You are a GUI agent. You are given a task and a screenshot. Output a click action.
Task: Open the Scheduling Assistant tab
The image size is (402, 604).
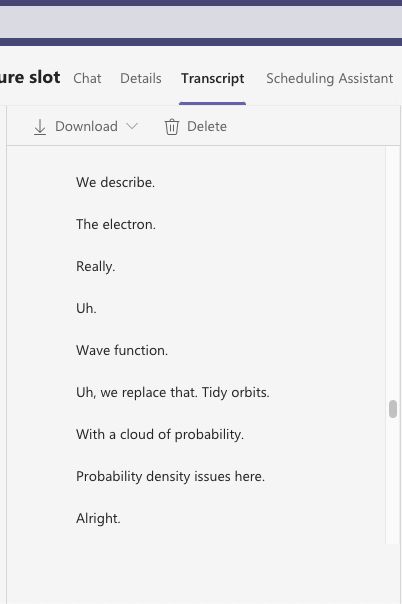[x=330, y=78]
